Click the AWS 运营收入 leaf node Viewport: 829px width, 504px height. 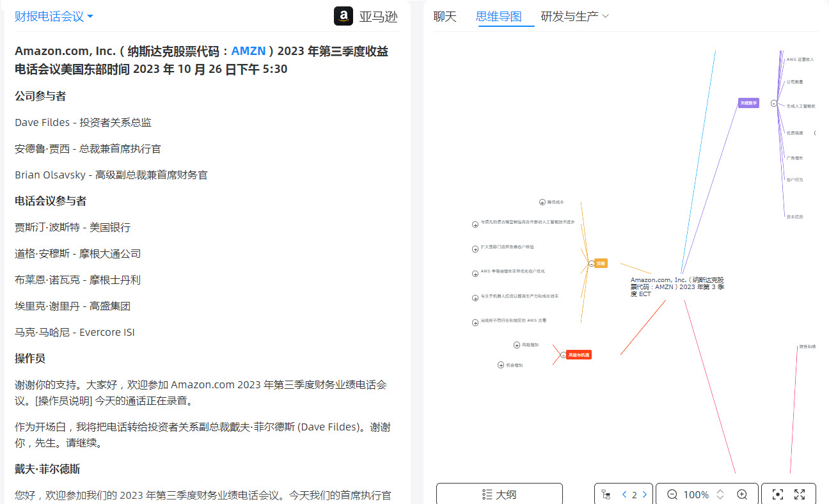800,59
